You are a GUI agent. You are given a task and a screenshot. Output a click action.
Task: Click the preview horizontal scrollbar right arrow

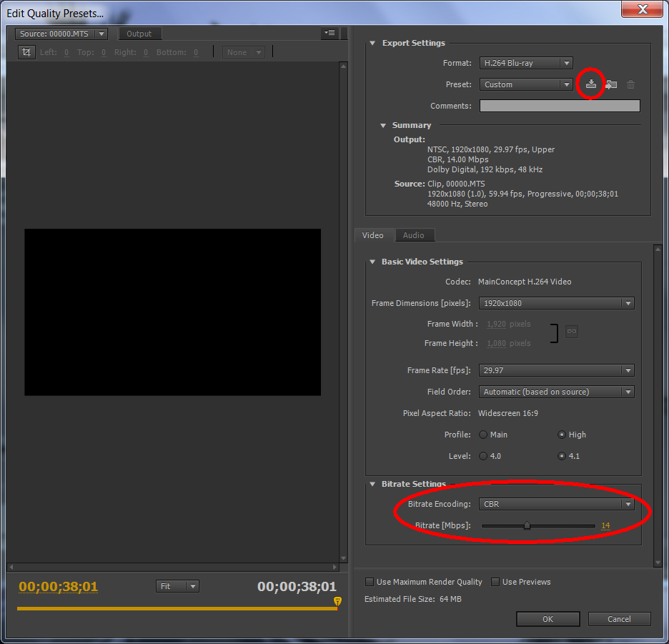334,568
